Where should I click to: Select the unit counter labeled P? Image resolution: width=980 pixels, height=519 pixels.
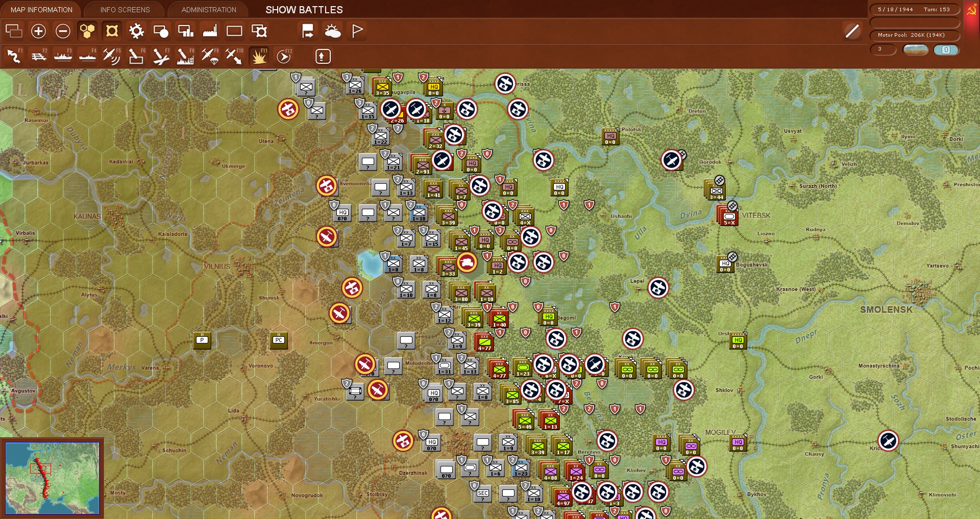pos(202,340)
